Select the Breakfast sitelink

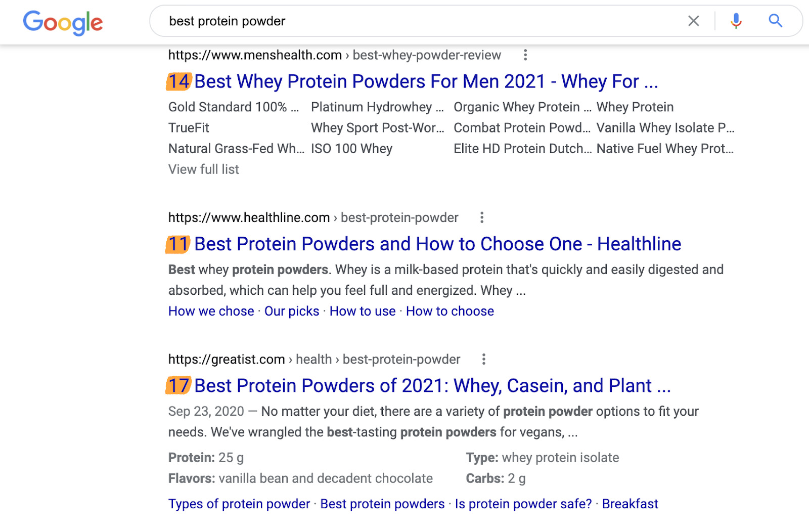coord(630,504)
